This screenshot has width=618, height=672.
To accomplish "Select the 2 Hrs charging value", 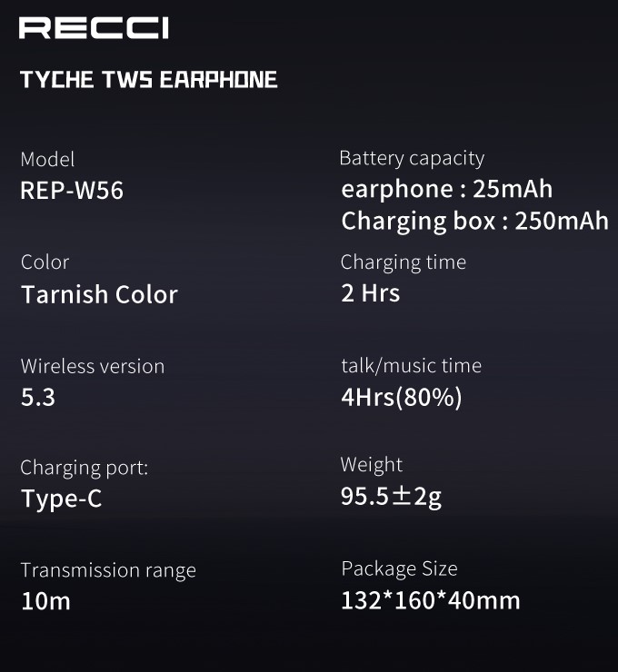I will click(x=371, y=293).
